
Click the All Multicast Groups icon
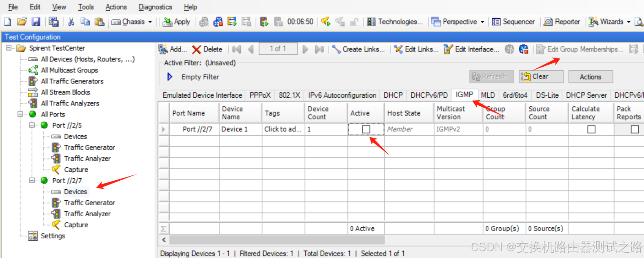click(x=33, y=70)
